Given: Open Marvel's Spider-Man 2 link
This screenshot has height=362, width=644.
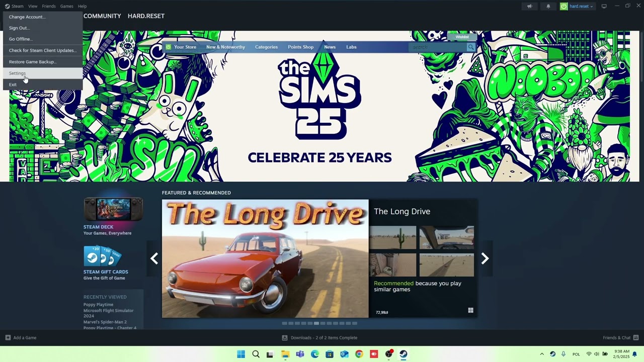Looking at the screenshot, I should pyautogui.click(x=105, y=322).
